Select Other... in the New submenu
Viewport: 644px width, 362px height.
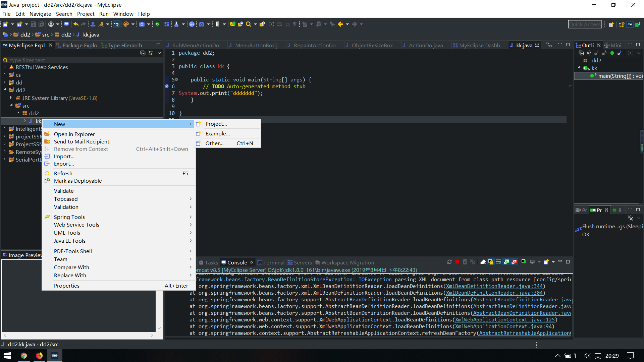coord(214,143)
